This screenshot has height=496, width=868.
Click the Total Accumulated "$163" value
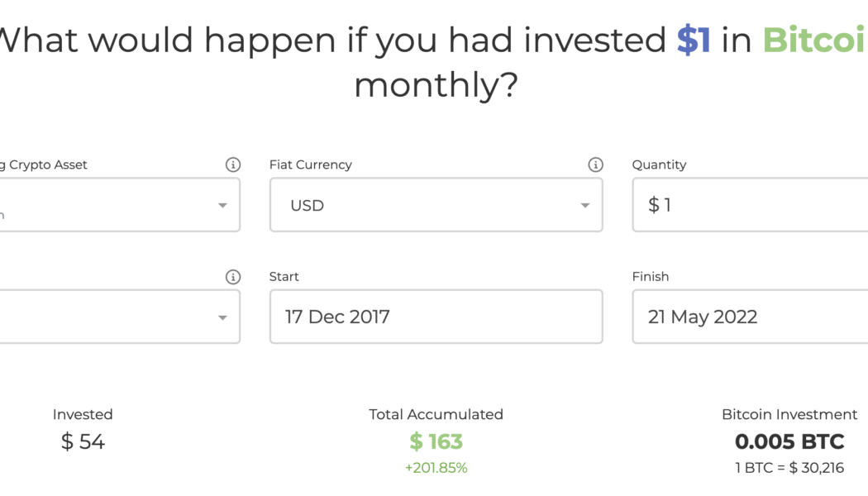pos(436,441)
